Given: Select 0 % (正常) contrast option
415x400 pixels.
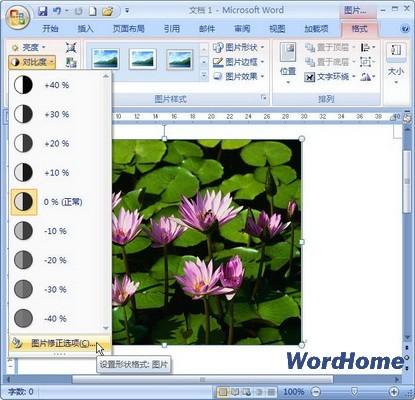Looking at the screenshot, I should point(57,202).
